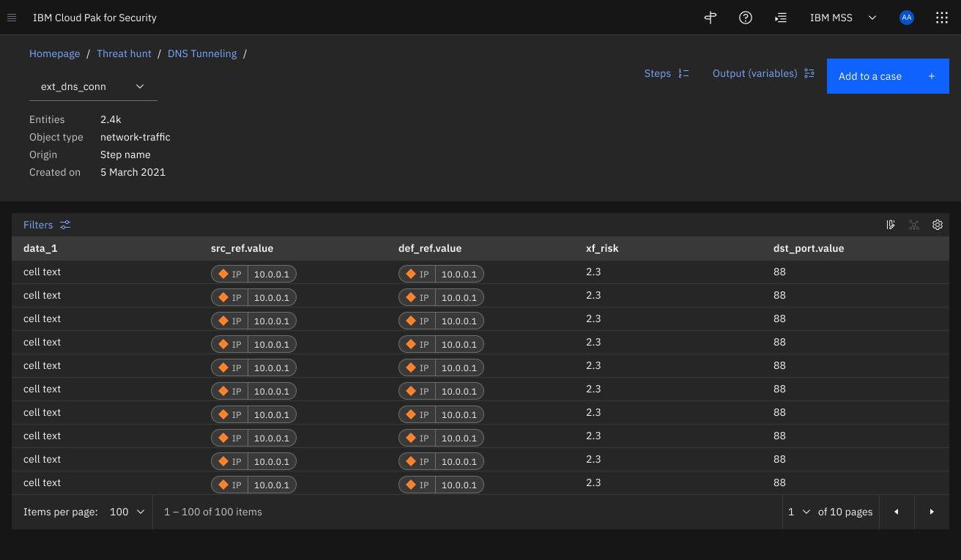Screen dimensions: 961x560
Task: Click the network-traffic object type value
Action: click(x=136, y=137)
